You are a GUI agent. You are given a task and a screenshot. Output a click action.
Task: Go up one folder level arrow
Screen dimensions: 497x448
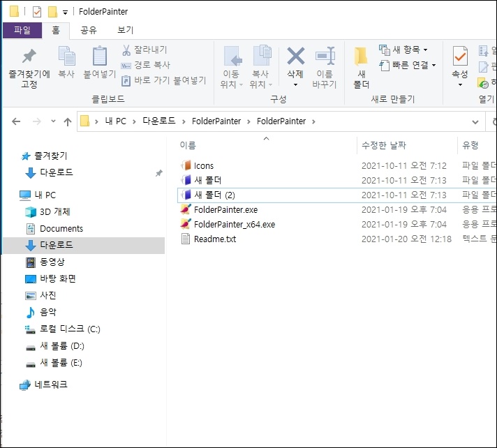68,121
